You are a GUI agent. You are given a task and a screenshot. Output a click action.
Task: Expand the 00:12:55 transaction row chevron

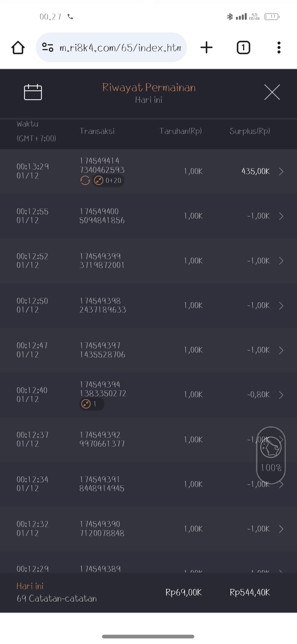(281, 216)
